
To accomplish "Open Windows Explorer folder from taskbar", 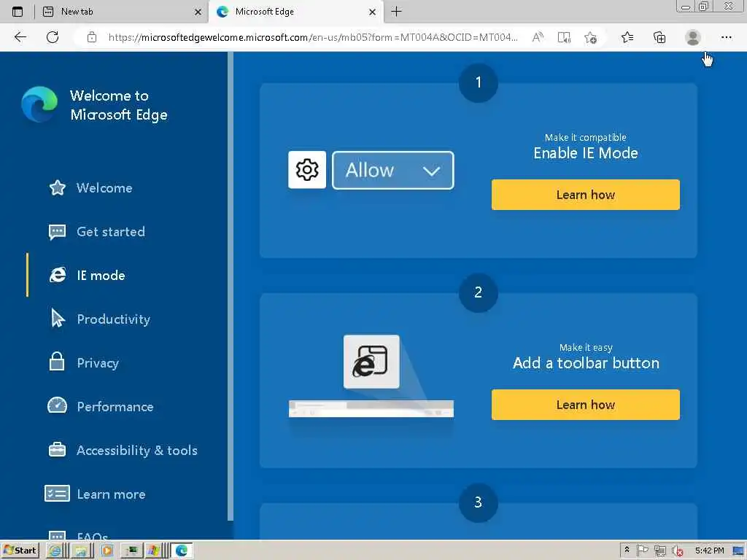I will [80, 551].
